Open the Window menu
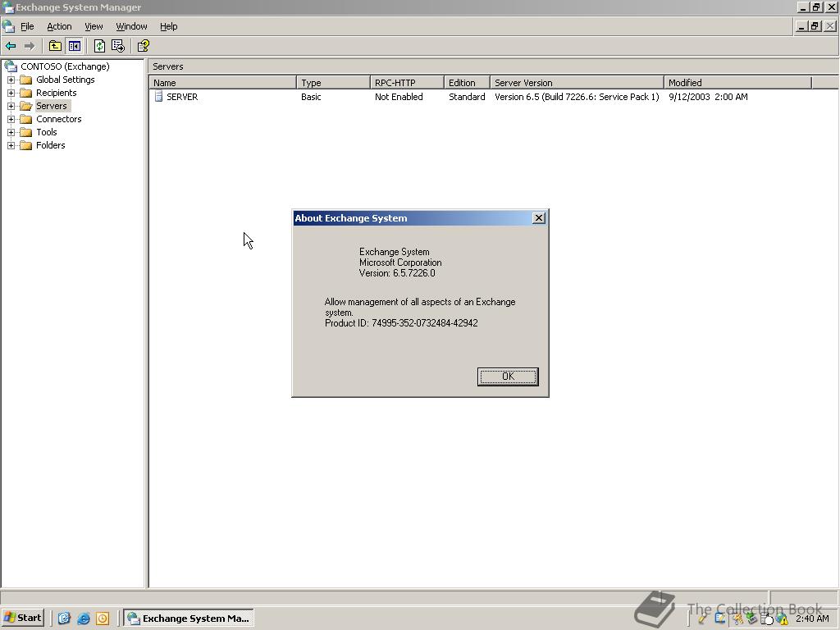 131,26
